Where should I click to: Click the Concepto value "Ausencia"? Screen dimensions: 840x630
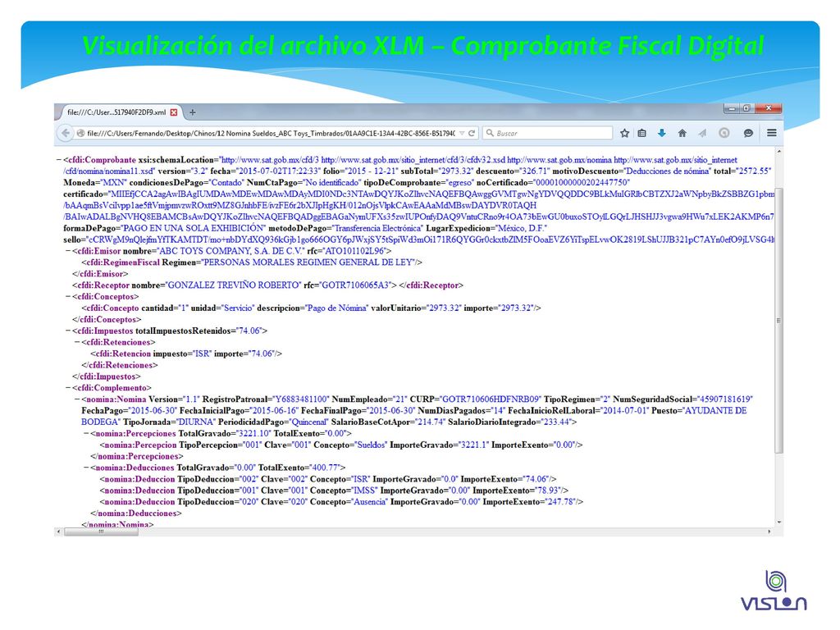(x=370, y=501)
